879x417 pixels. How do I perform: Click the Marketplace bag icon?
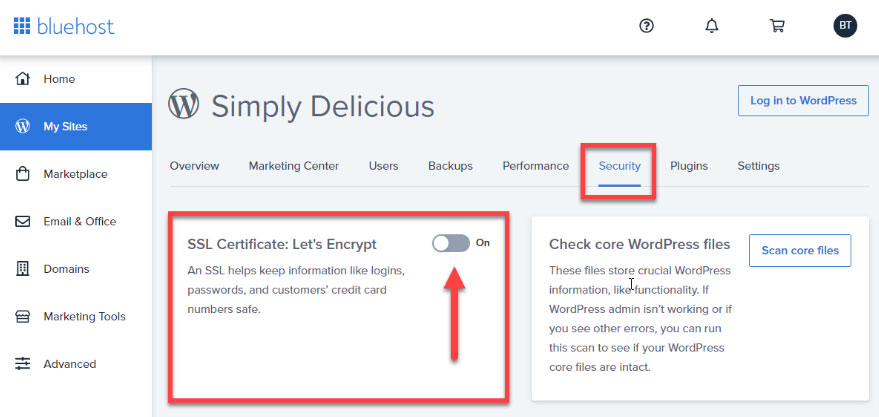[22, 174]
